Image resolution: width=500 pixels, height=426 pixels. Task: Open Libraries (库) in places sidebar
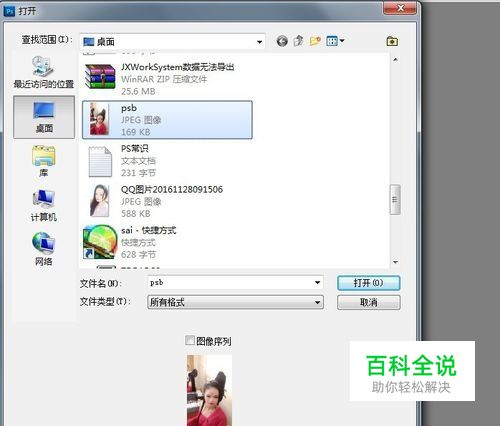[x=44, y=161]
